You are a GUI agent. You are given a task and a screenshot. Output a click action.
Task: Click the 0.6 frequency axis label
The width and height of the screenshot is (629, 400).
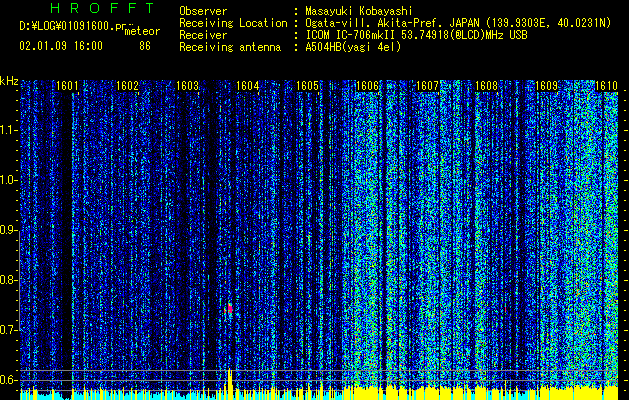[x=8, y=380]
